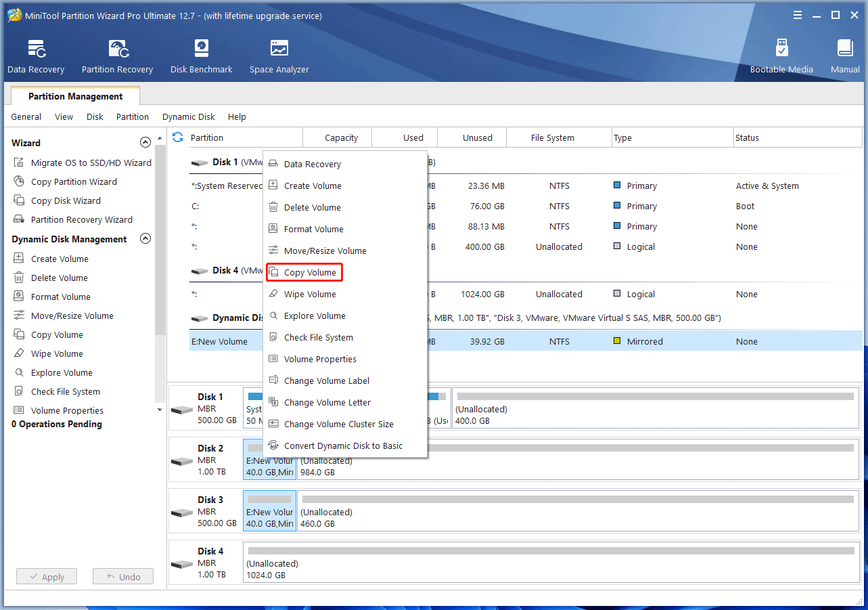Click Check File System in the sidebar
This screenshot has width=868, height=610.
[56, 391]
